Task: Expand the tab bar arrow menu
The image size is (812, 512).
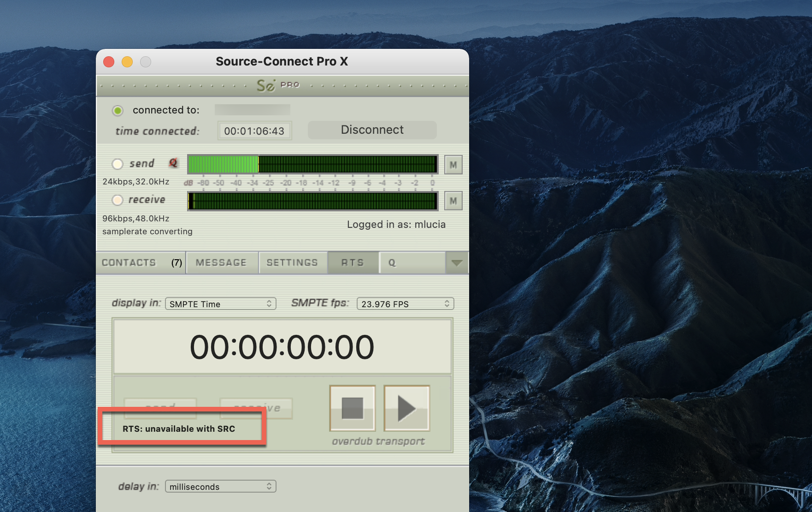Action: coord(457,263)
